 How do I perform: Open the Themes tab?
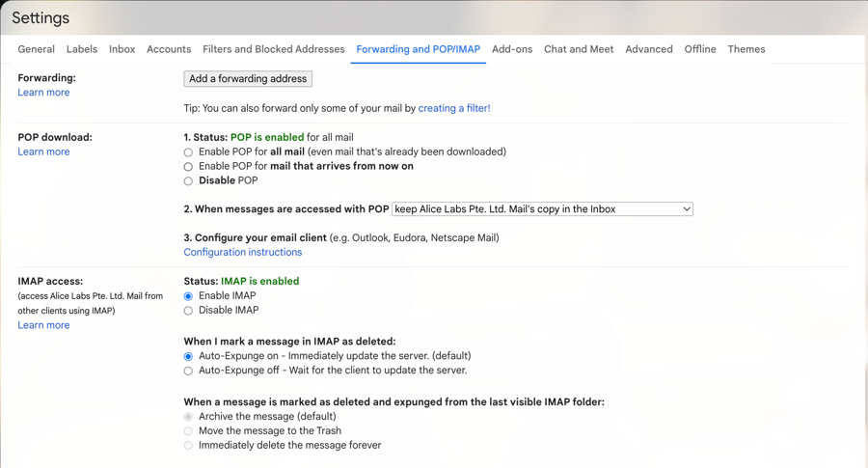click(746, 49)
